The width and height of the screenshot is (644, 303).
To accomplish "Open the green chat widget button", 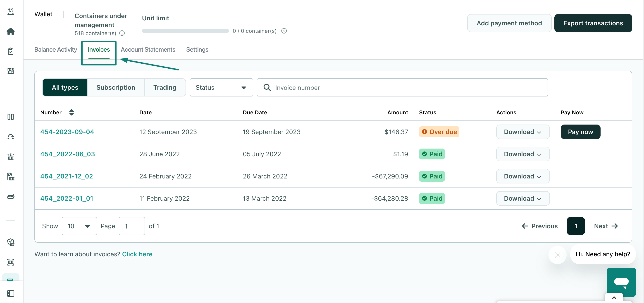I will click(621, 282).
